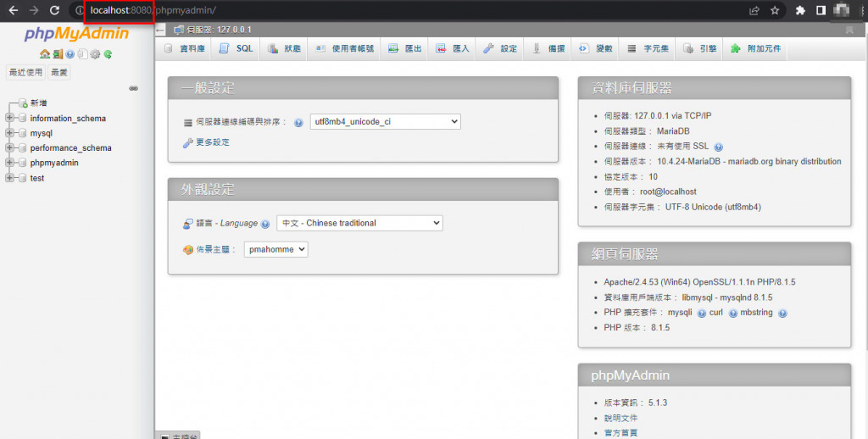Collapse navigation panel with the left arrow icon
Viewport: 868px width, 439px height.
pyautogui.click(x=160, y=30)
